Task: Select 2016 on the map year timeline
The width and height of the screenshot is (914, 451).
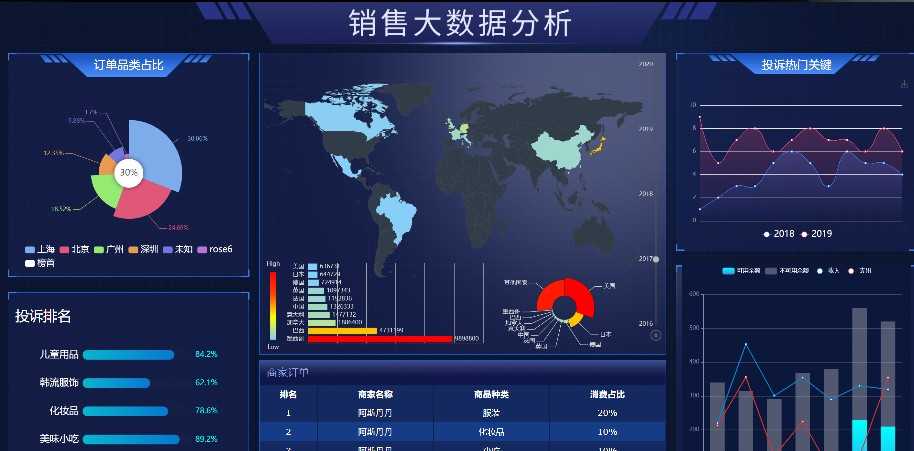Action: [x=645, y=323]
